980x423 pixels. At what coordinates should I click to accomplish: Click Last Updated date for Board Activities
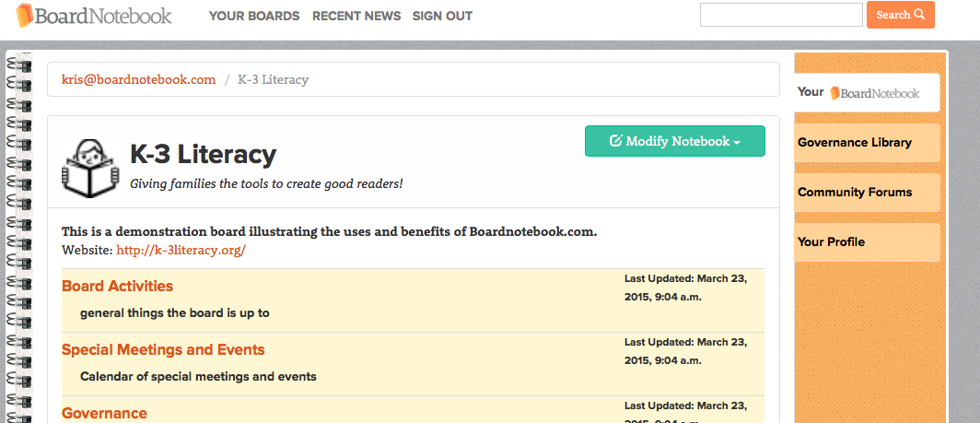(x=685, y=288)
